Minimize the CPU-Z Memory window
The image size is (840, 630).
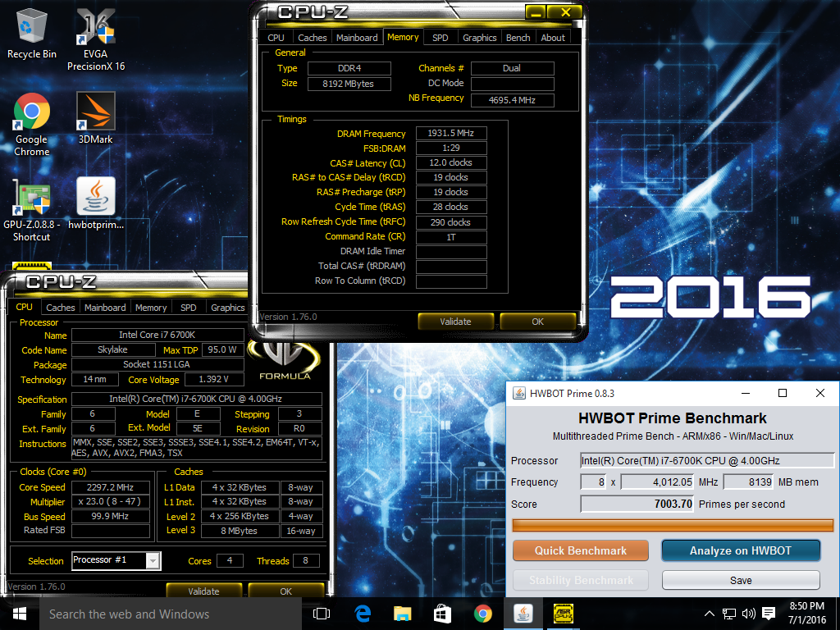tap(536, 11)
